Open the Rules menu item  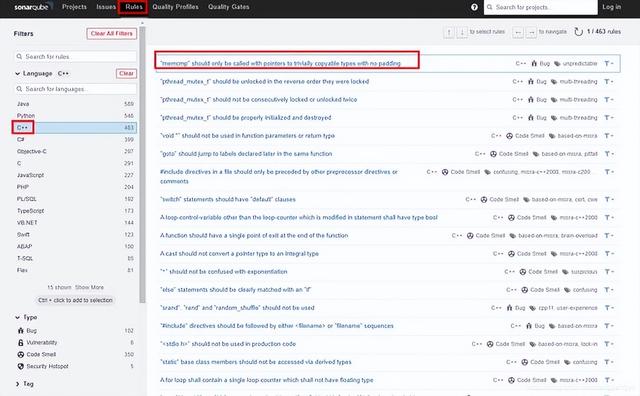pyautogui.click(x=133, y=7)
